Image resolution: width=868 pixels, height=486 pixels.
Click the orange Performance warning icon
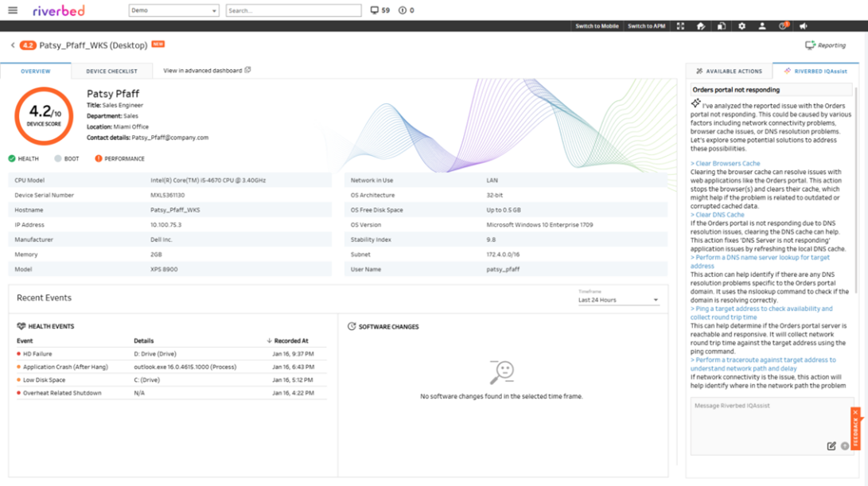[x=98, y=158]
